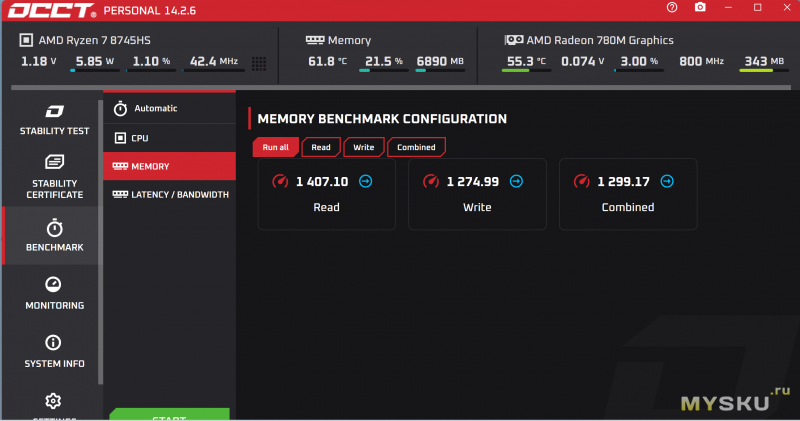
Task: Click the CPU voltage 1.18 V value
Action: pyautogui.click(x=38, y=61)
